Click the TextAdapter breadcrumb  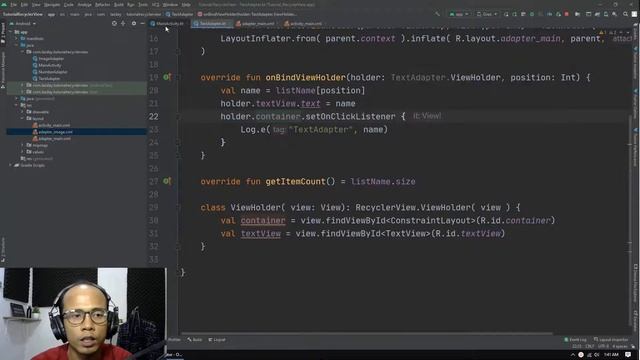179,14
